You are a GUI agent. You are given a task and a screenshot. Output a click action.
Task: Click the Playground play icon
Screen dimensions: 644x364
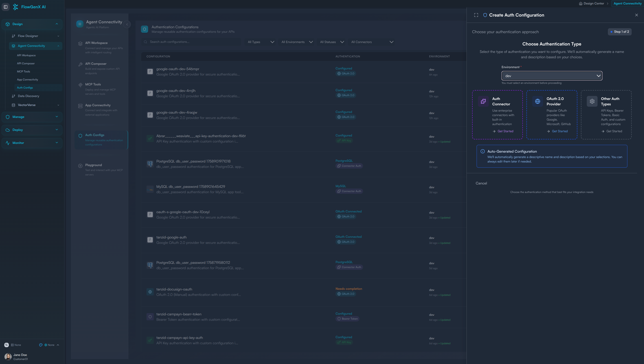coord(80,166)
